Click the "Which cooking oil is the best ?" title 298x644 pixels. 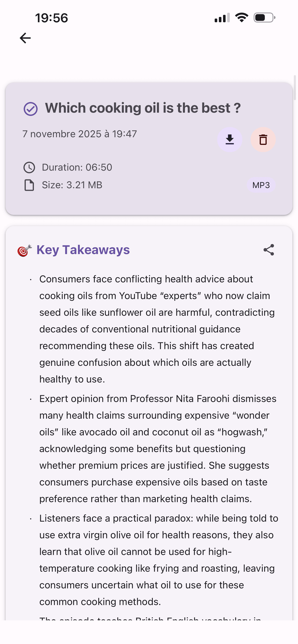click(143, 108)
